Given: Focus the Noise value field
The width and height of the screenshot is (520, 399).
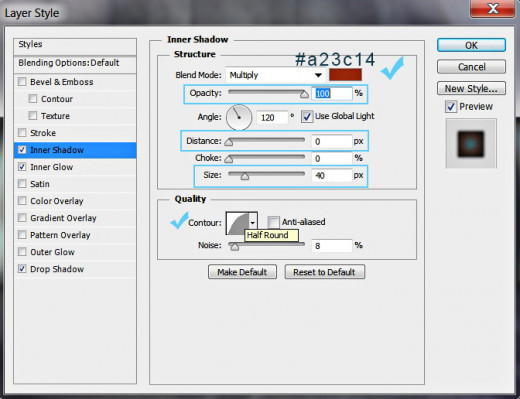Looking at the screenshot, I should click(332, 246).
